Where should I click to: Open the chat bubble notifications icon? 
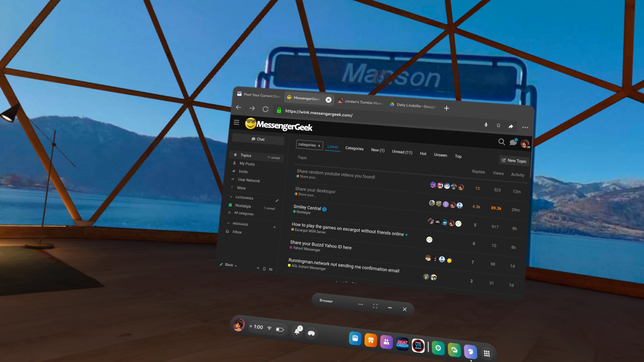513,142
